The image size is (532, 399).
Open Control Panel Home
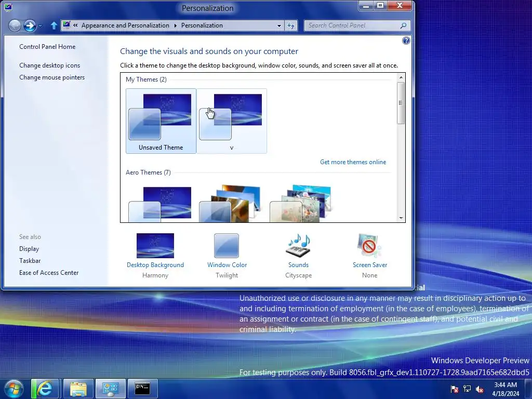[x=47, y=47]
